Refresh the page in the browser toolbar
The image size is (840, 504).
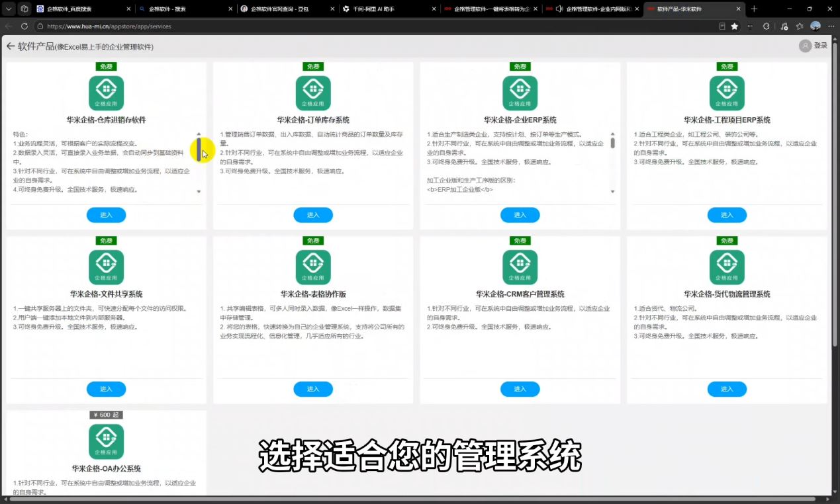(24, 26)
